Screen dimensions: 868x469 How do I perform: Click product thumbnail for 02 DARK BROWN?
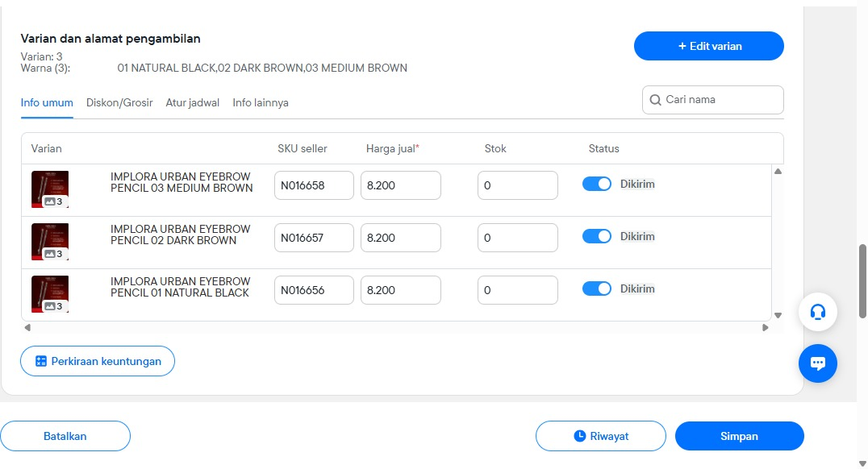(50, 242)
